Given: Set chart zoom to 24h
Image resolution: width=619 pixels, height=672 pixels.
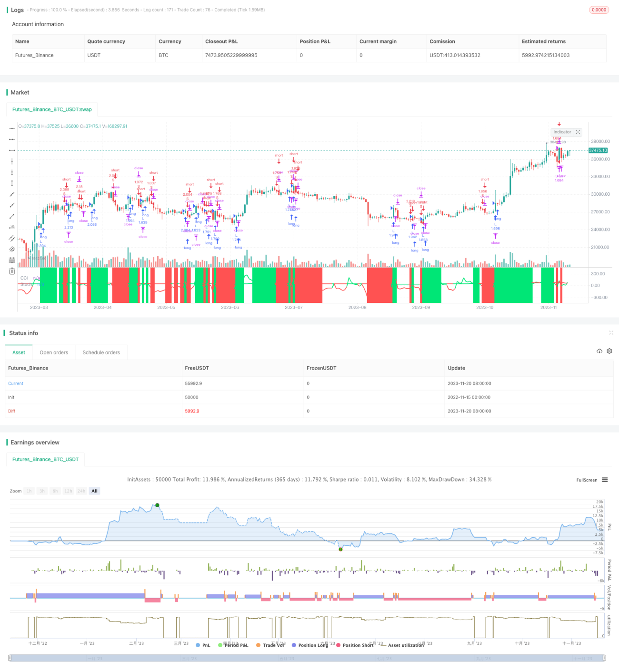Looking at the screenshot, I should 81,491.
